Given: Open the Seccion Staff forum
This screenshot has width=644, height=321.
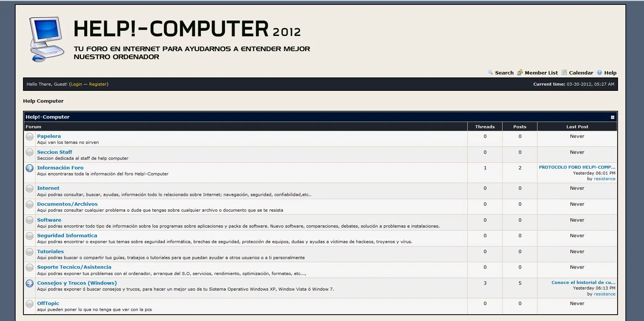Looking at the screenshot, I should pos(55,152).
